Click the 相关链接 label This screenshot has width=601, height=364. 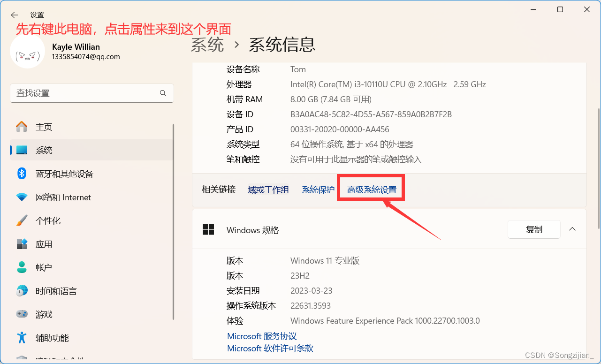[x=219, y=190]
